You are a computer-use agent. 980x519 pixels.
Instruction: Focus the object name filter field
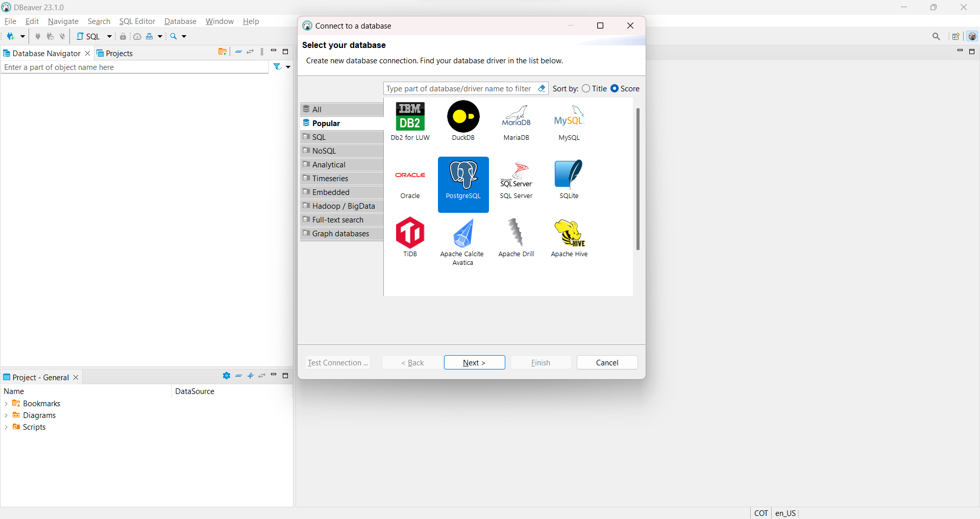click(135, 67)
